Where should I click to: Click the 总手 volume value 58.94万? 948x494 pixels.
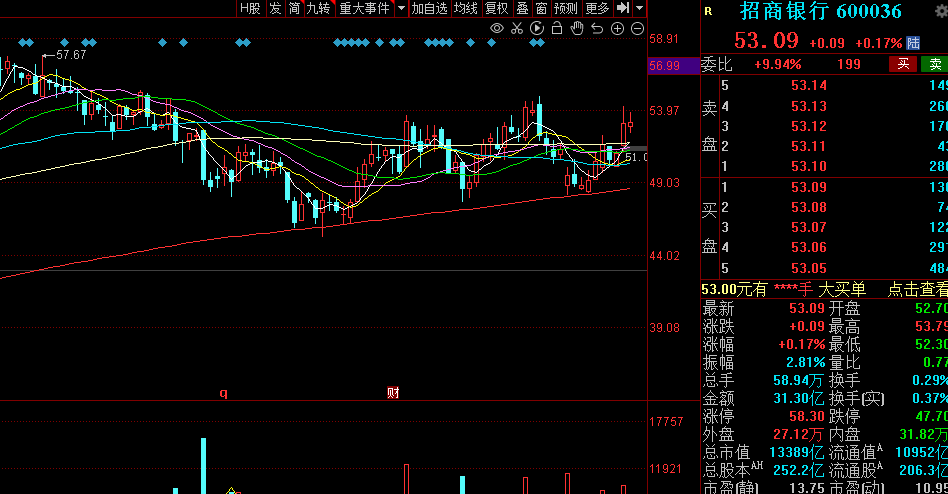(799, 381)
